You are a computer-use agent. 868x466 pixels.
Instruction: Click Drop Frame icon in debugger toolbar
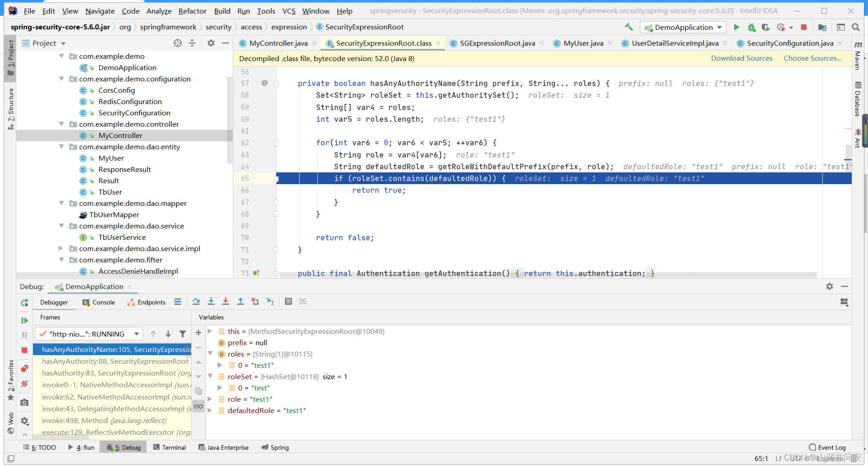coord(255,302)
